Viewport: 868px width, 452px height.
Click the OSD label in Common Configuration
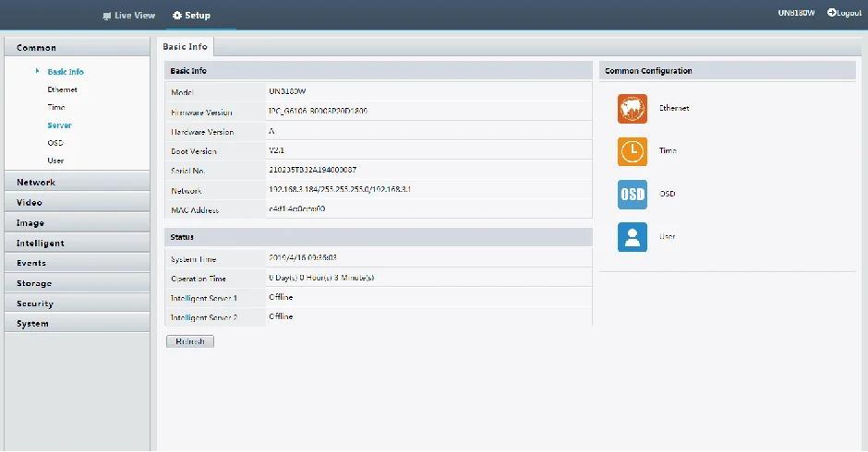click(x=667, y=194)
